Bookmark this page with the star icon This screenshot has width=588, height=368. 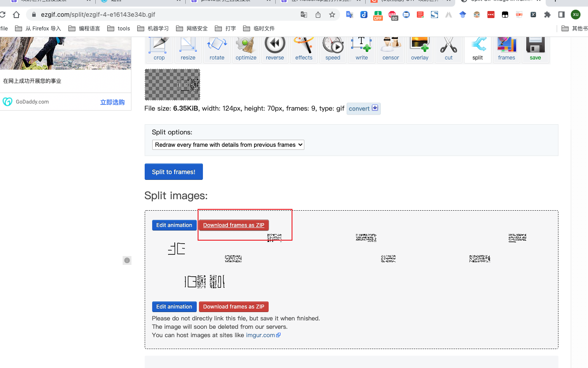(332, 15)
